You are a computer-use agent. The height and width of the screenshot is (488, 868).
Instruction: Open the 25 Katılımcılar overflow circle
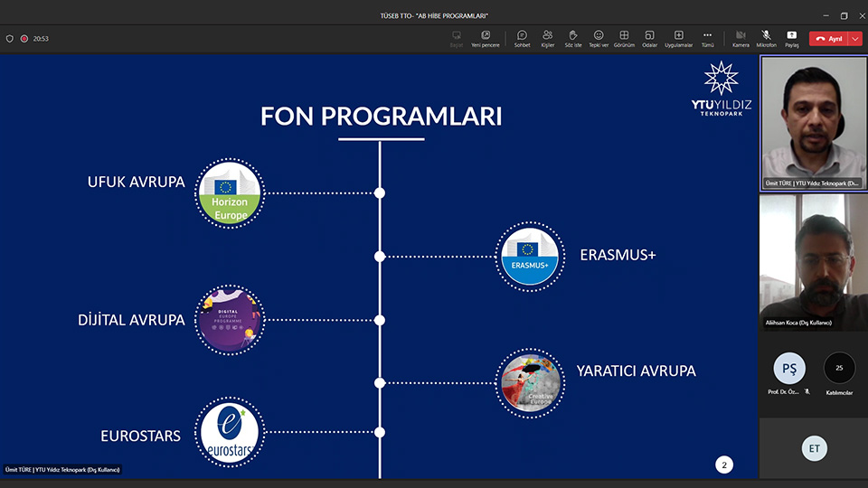pyautogui.click(x=839, y=369)
